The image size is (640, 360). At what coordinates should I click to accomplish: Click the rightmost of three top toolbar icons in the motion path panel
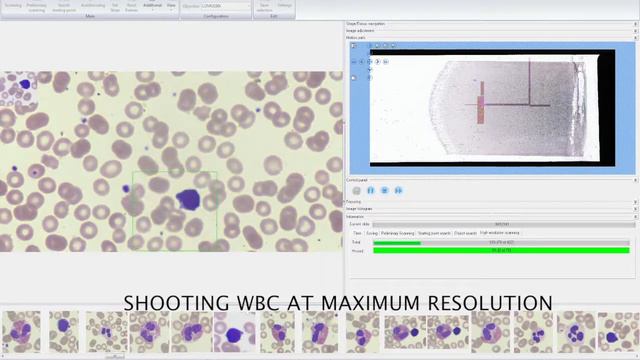coord(393,45)
